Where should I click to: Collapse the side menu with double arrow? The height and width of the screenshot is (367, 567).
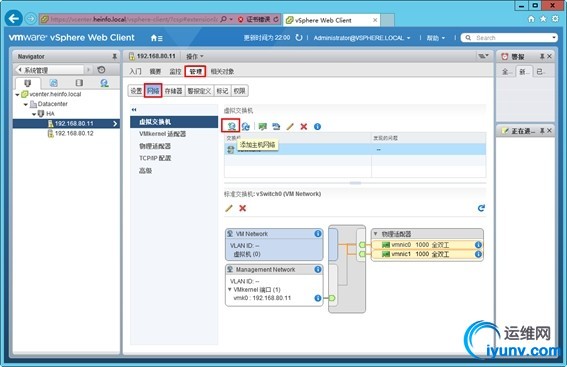(x=134, y=110)
